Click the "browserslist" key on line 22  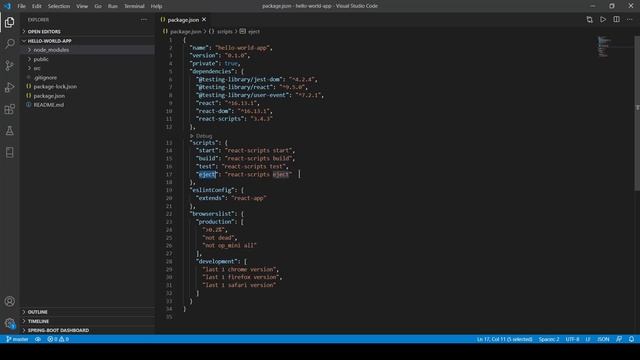[212, 214]
